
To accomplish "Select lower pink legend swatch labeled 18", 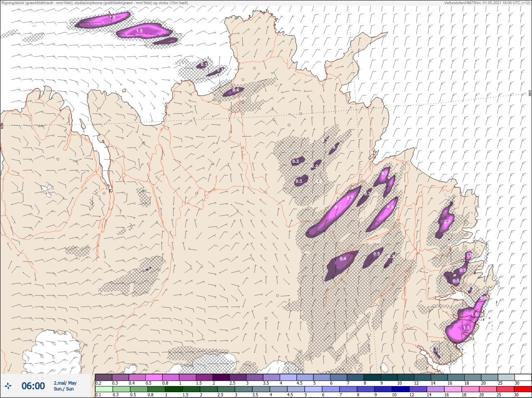I will point(470,389).
